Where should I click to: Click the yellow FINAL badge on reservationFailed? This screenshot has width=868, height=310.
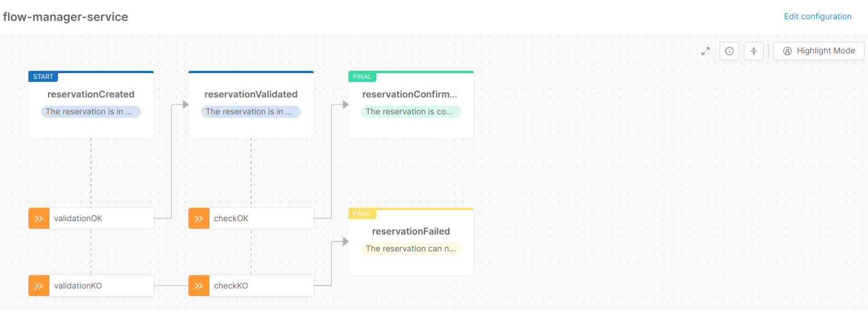(362, 214)
